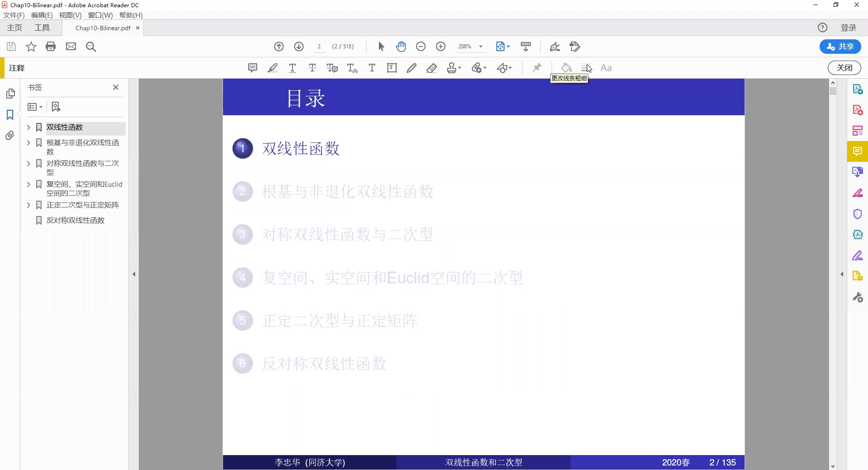Zoom in with plus button
868x470 pixels.
point(441,47)
